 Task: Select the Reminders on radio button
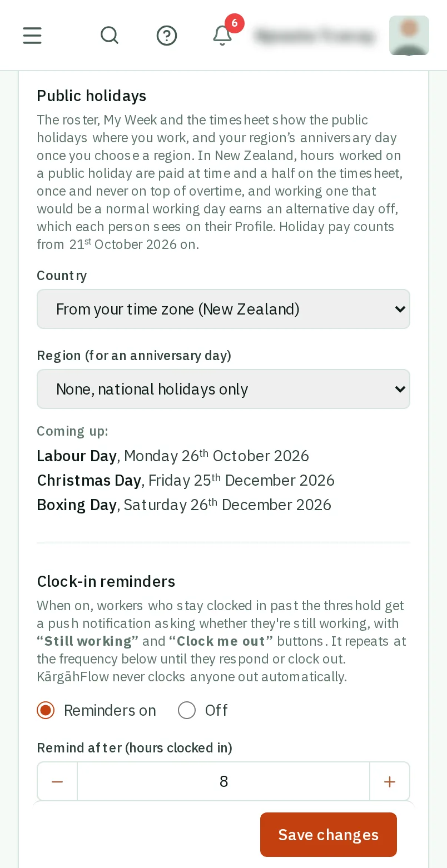pos(46,710)
